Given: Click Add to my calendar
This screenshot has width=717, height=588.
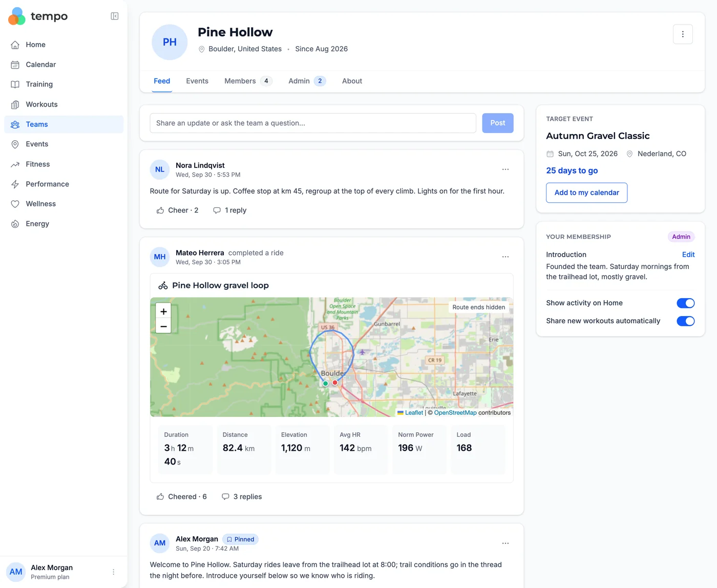Looking at the screenshot, I should click(587, 193).
